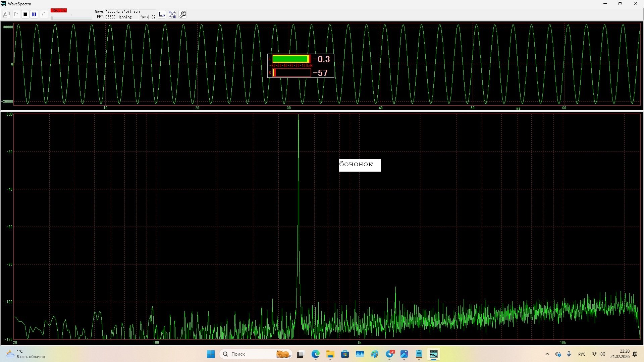Switch the РУС input language indicator
The width and height of the screenshot is (644, 362).
point(582,354)
